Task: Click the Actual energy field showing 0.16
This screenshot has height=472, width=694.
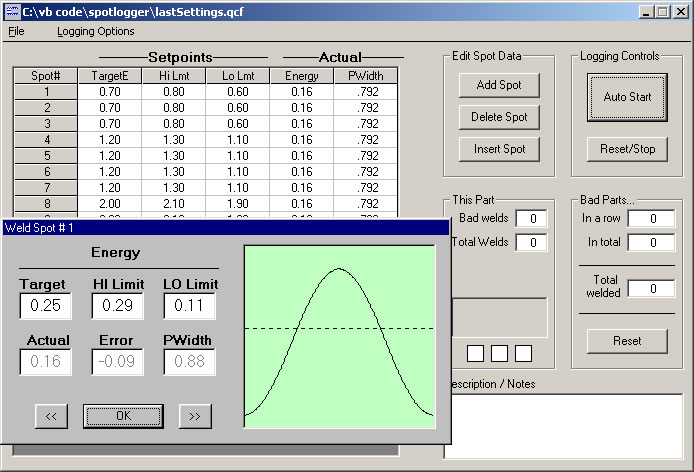Action: 46,362
